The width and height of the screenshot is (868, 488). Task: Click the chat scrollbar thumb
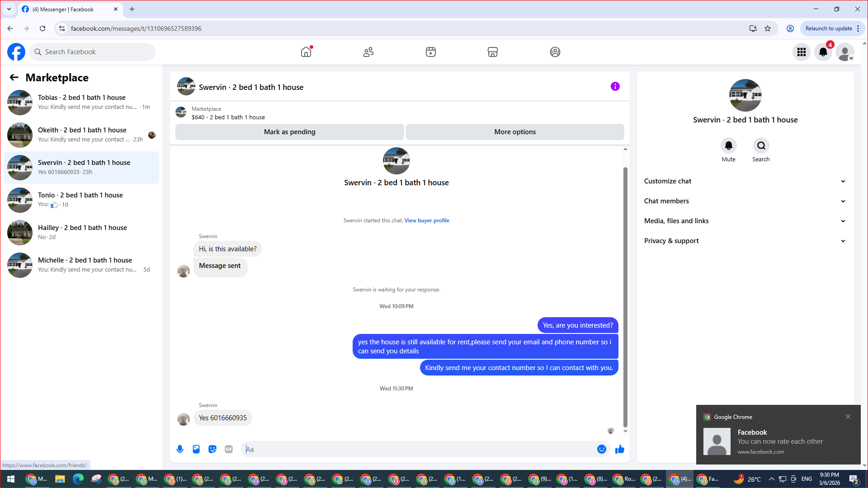click(625, 296)
